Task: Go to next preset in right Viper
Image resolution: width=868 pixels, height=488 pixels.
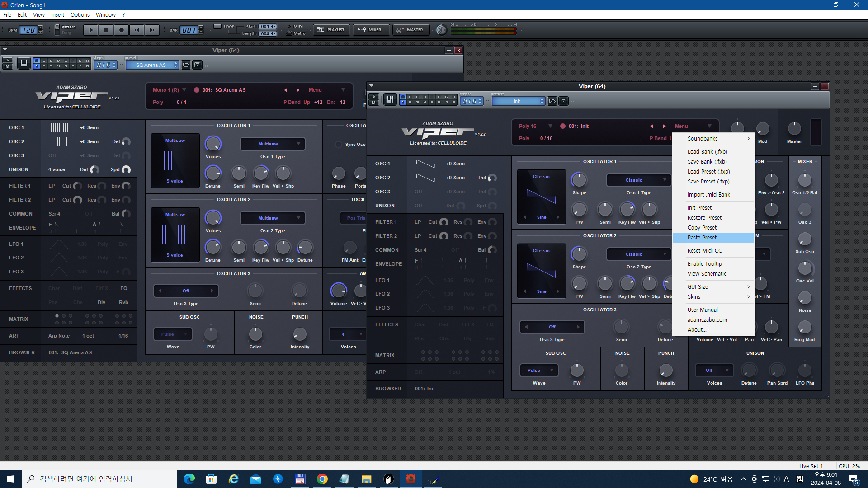Action: [664, 127]
